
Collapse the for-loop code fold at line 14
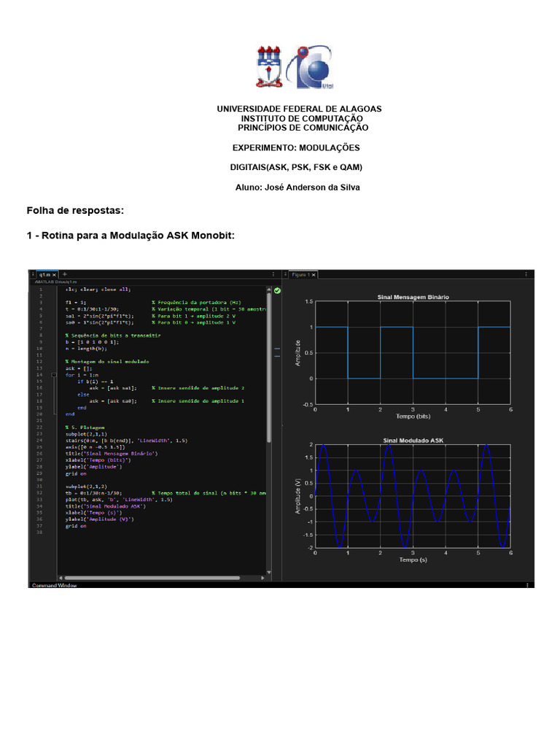[x=54, y=375]
